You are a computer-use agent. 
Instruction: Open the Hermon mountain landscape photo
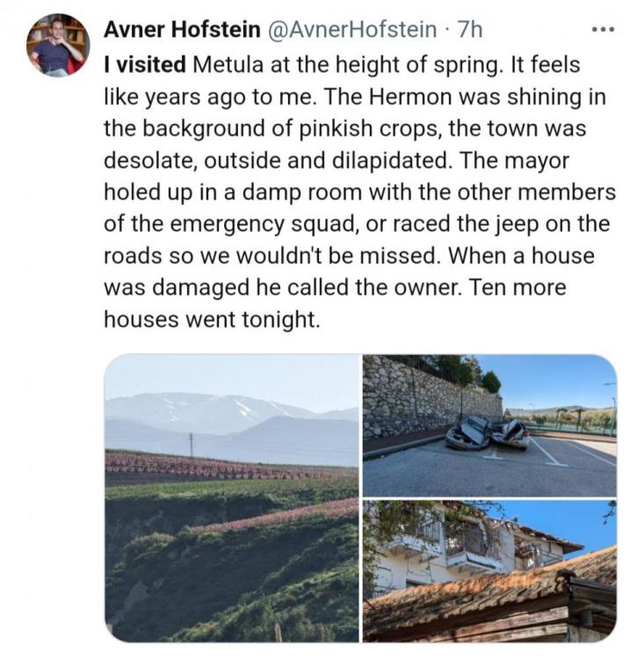coord(232,497)
